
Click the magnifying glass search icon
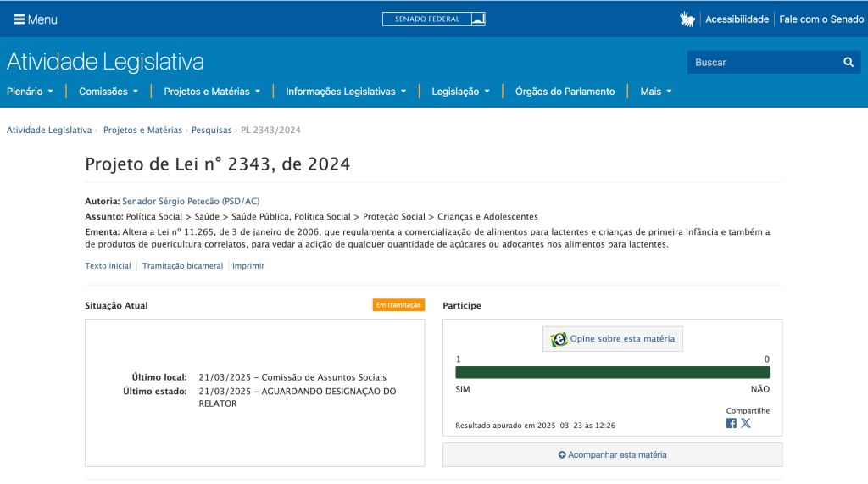848,62
